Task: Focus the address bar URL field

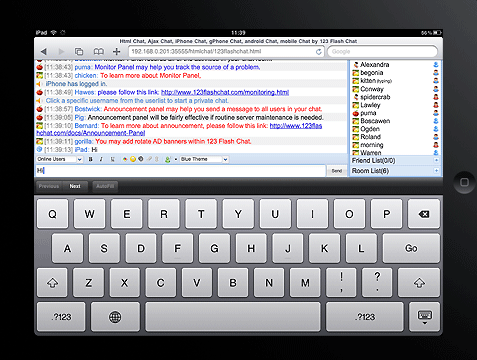Action: point(226,52)
